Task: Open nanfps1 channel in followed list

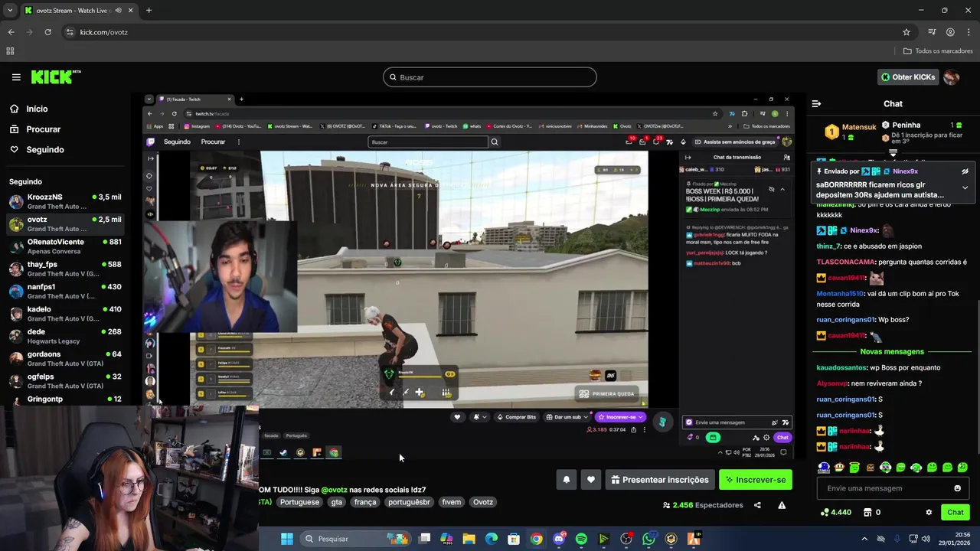Action: pos(65,291)
